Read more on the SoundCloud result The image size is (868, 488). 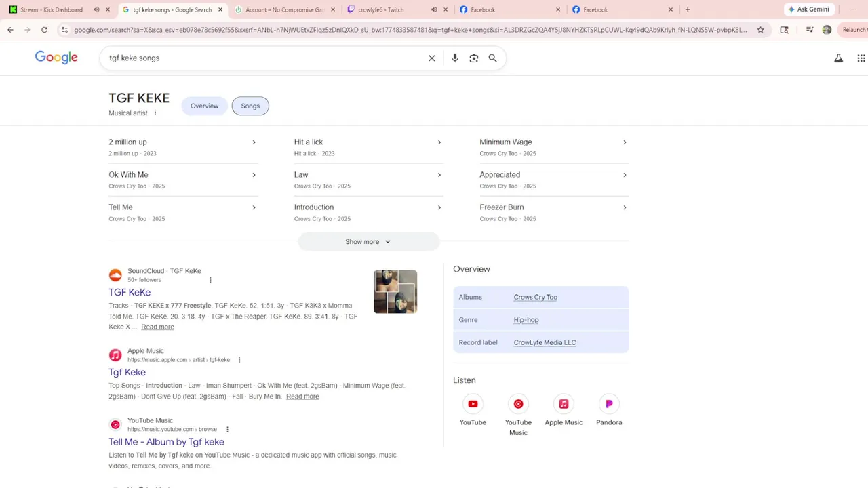[157, 327]
